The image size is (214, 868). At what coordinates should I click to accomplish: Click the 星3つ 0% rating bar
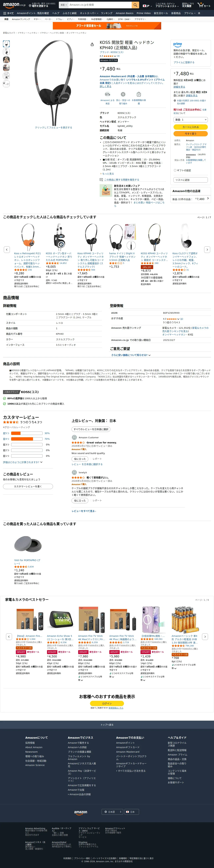[x=26, y=444]
